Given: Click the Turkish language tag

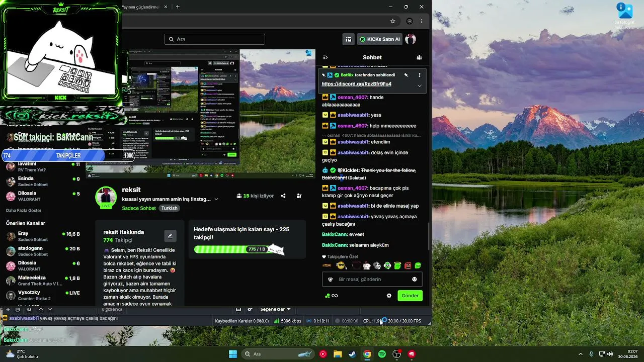Looking at the screenshot, I should (x=169, y=208).
